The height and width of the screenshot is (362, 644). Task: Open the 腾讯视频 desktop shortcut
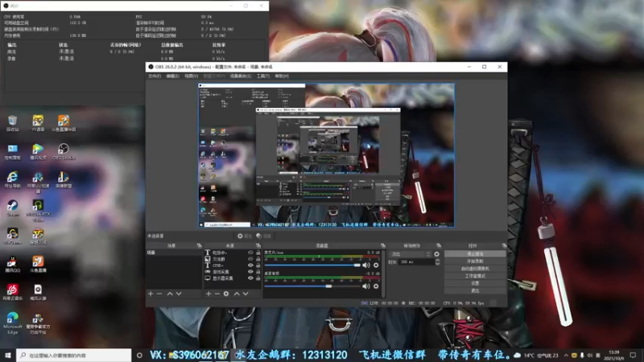[38, 151]
